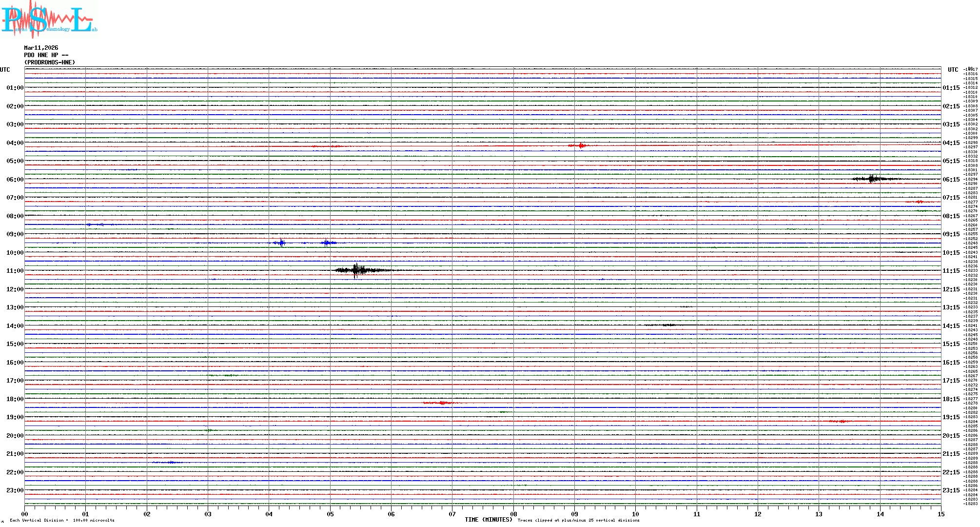This screenshot has width=980, height=527.
Task: Click the 16:15 label on right axis
Action: pyautogui.click(x=951, y=363)
